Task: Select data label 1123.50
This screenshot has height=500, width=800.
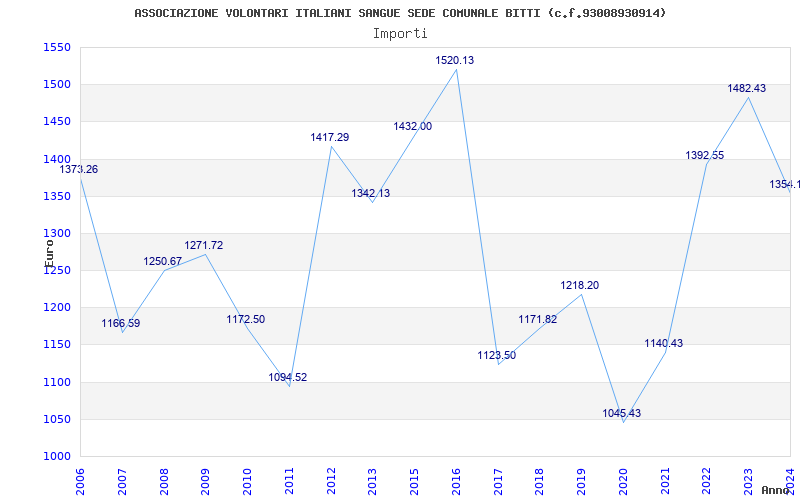Action: point(496,356)
